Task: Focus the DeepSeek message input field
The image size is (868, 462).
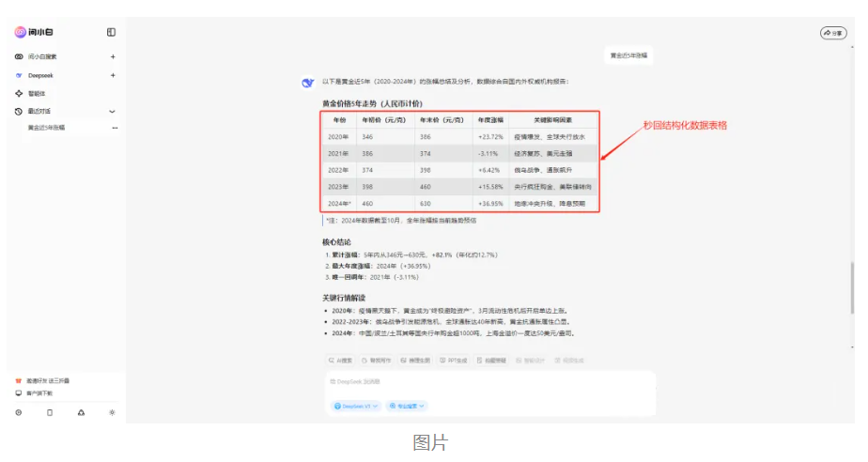Action: tap(490, 382)
